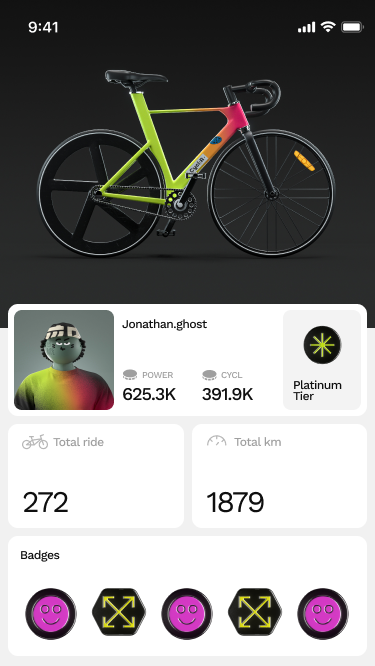The width and height of the screenshot is (375, 666).
Task: Click the 391.9K CYCL balance
Action: point(227,395)
